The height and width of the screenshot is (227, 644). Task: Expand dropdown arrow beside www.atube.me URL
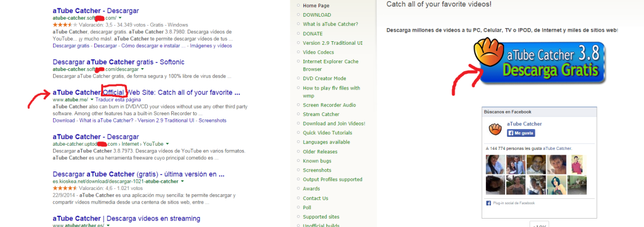pos(92,100)
